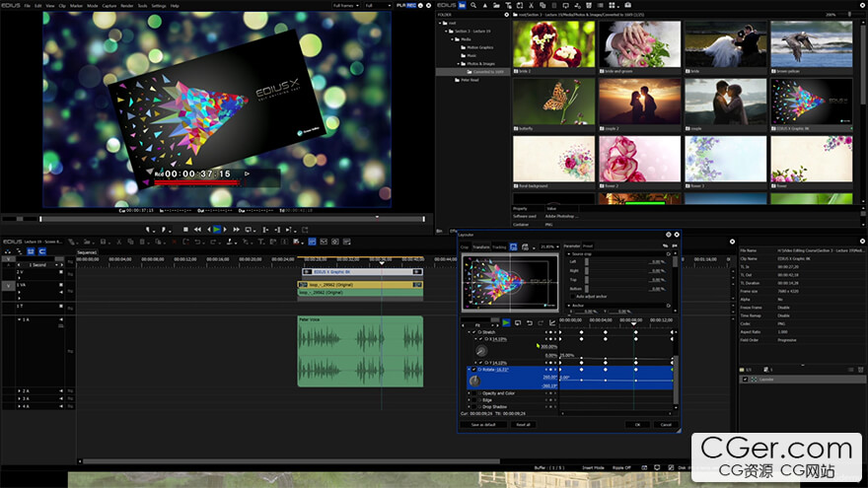Click the create title (T) icon
The width and height of the screenshot is (868, 488).
pos(261,242)
